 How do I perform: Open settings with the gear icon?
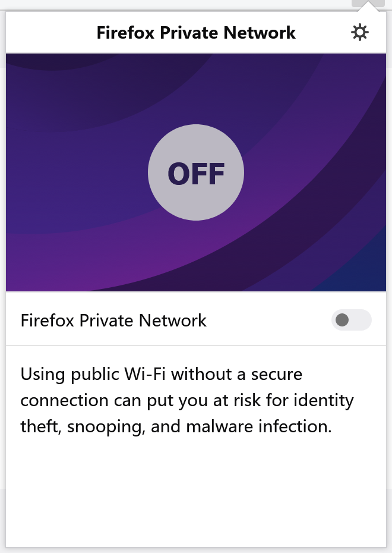click(360, 32)
